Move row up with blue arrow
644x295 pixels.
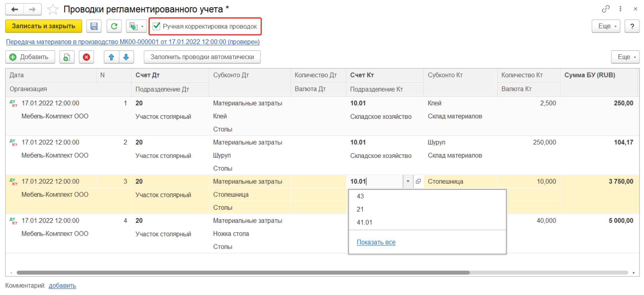tap(112, 57)
